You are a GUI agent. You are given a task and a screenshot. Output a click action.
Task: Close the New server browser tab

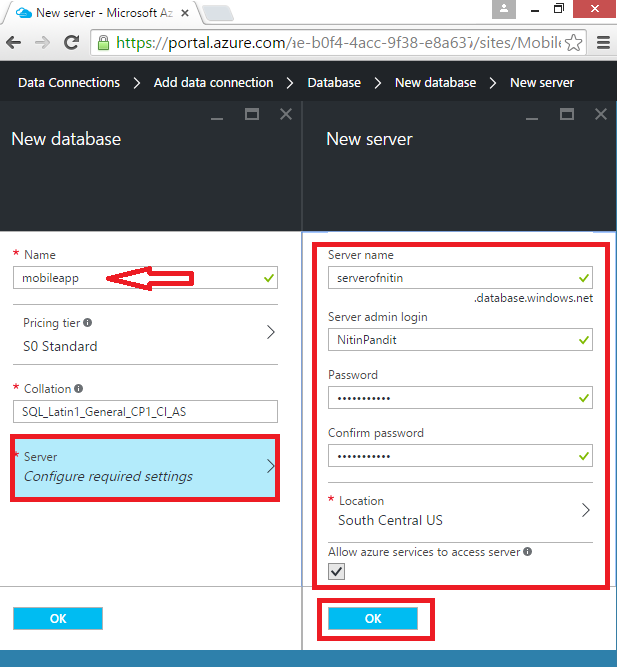(x=185, y=13)
